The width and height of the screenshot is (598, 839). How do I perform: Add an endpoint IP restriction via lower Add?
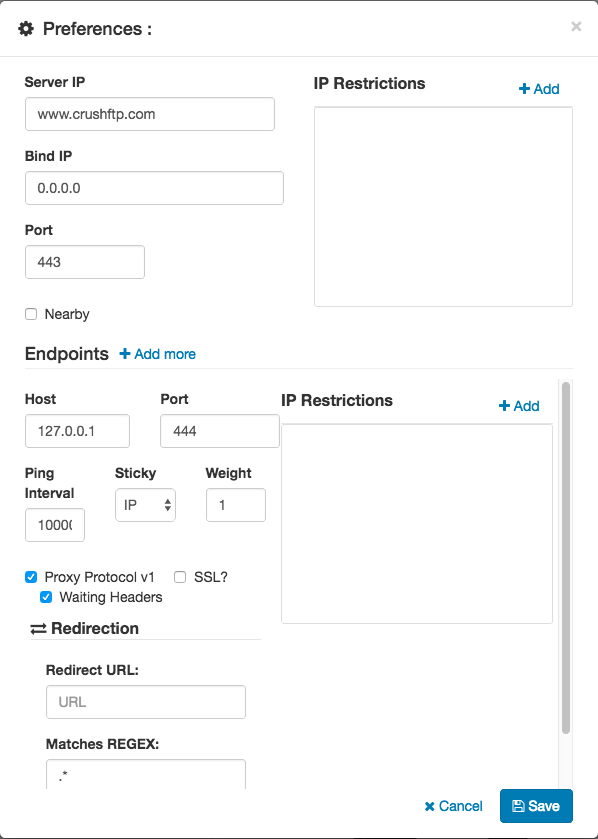click(x=519, y=406)
